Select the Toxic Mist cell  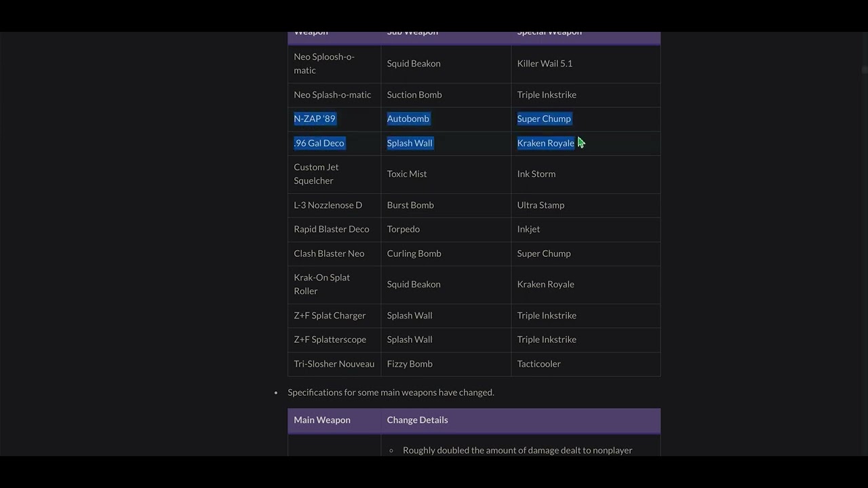click(x=446, y=174)
